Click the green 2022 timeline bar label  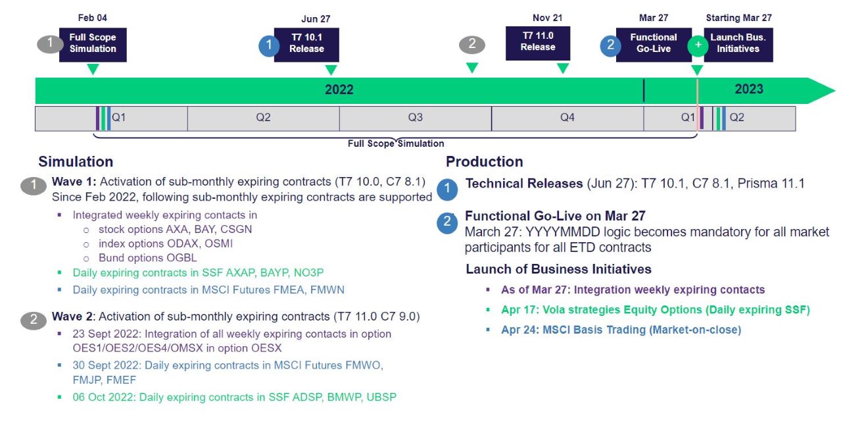click(339, 90)
